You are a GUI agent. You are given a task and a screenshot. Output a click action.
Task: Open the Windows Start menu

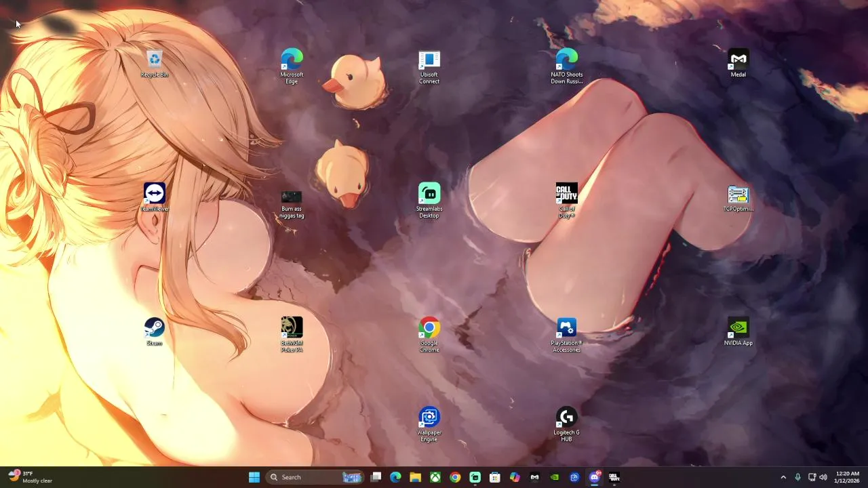point(254,477)
